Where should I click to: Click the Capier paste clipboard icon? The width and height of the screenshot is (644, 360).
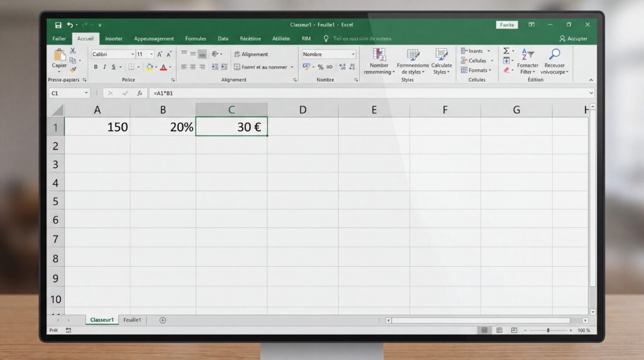coord(60,55)
